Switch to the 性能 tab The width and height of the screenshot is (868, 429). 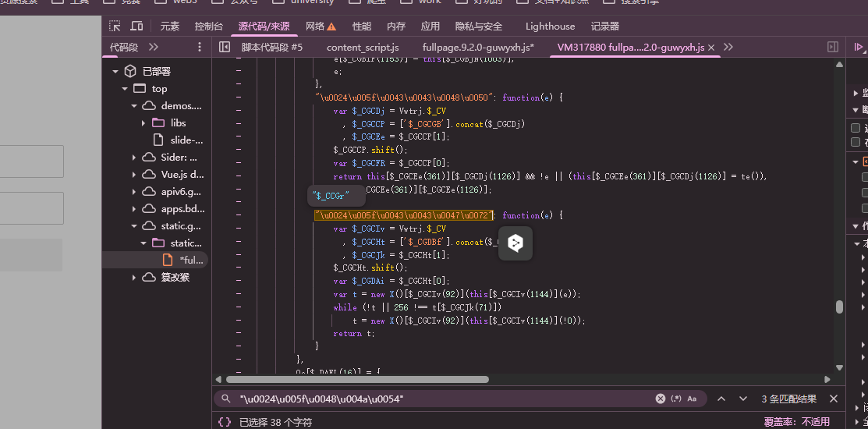click(x=362, y=26)
